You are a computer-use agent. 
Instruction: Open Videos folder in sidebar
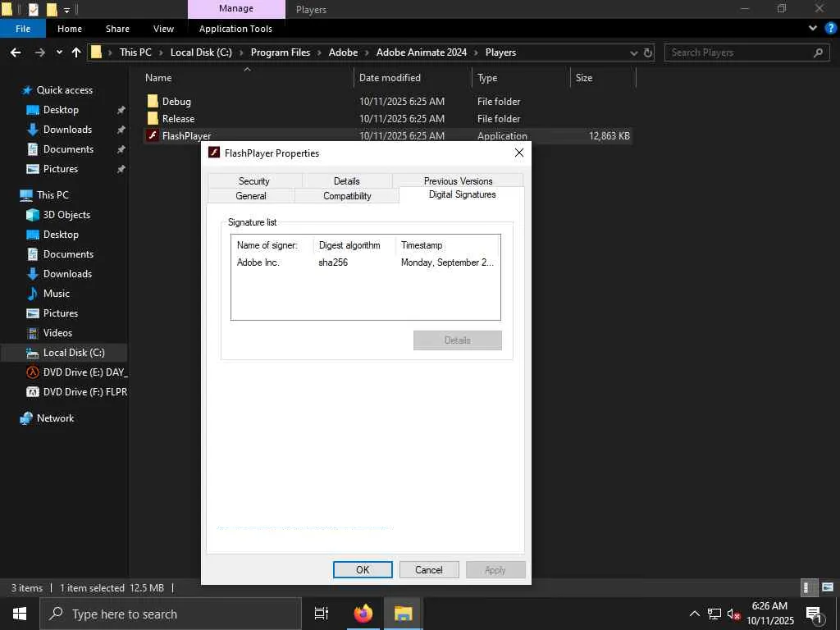(x=57, y=333)
